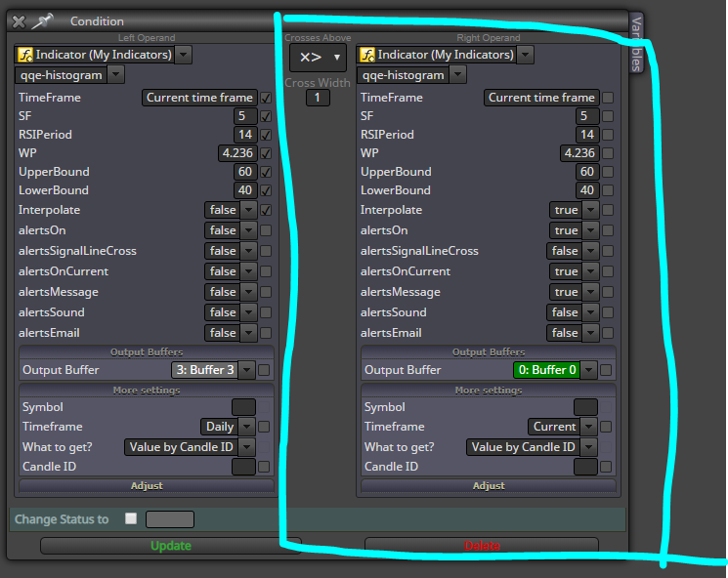Screen dimensions: 728x578
Task: Toggle left operand SF checkbox
Action: (266, 116)
